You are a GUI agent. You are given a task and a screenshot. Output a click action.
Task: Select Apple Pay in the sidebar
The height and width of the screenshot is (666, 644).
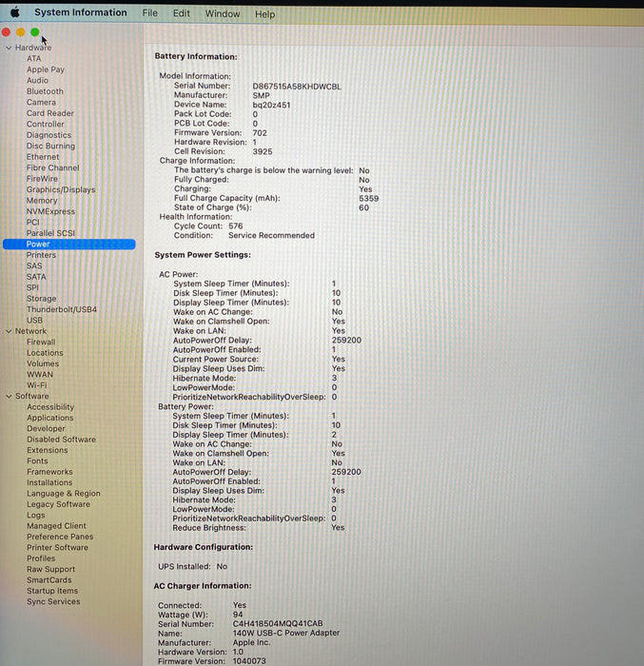(46, 69)
